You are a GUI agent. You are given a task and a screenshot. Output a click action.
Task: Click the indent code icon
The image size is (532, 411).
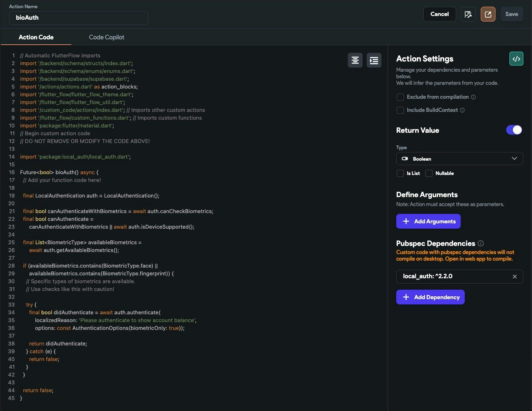(x=374, y=60)
